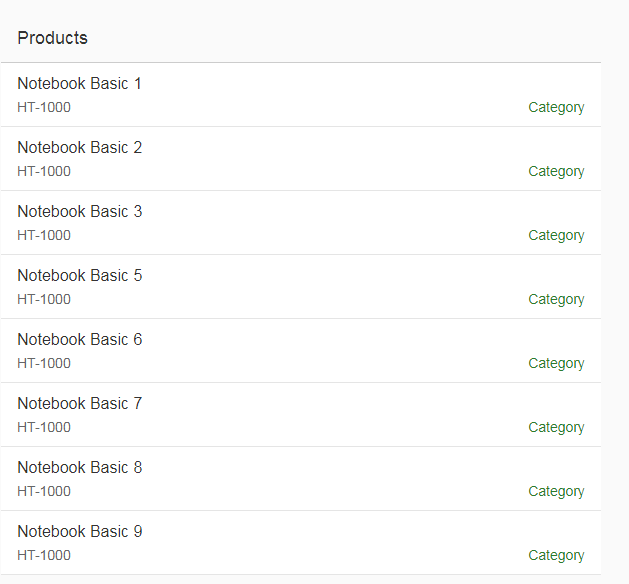Click HT-1000 beneath Notebook Basic 9
Viewport: 629px width, 584px height.
click(44, 556)
